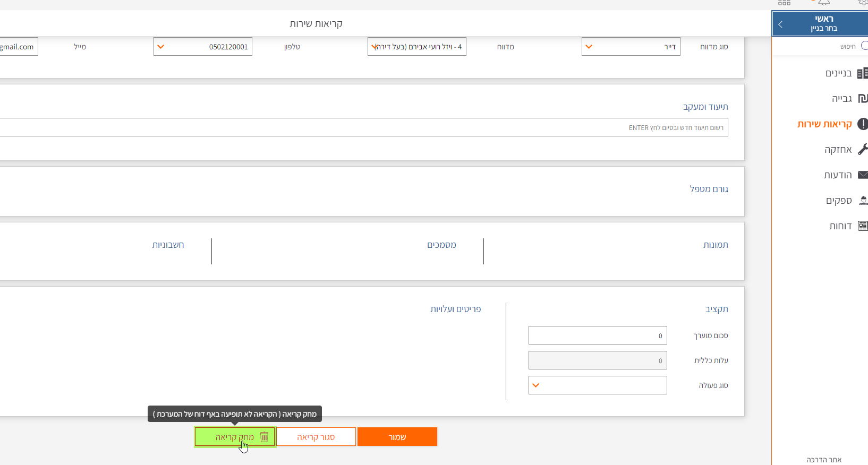Click the envelope messages icon
This screenshot has width=868, height=465.
pos(863,175)
